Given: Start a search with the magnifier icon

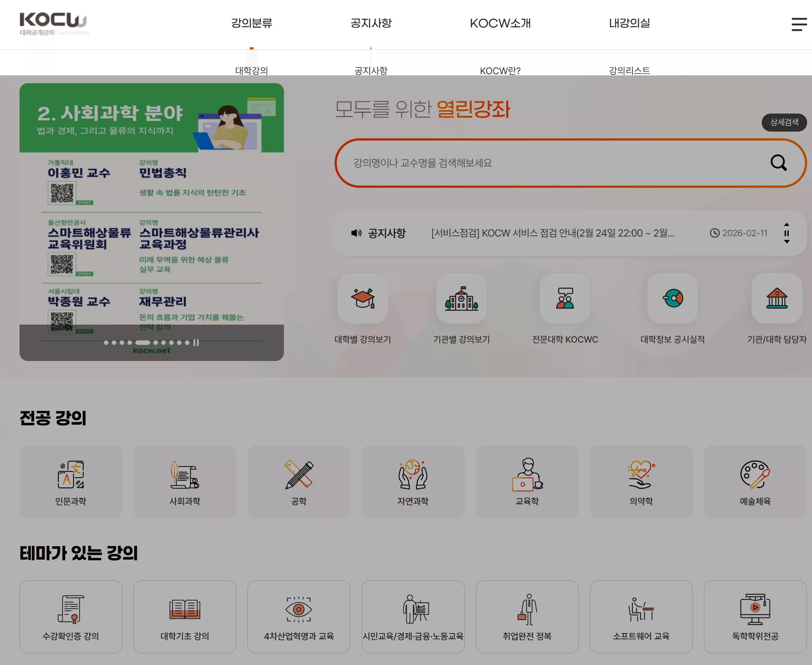Looking at the screenshot, I should pyautogui.click(x=779, y=163).
